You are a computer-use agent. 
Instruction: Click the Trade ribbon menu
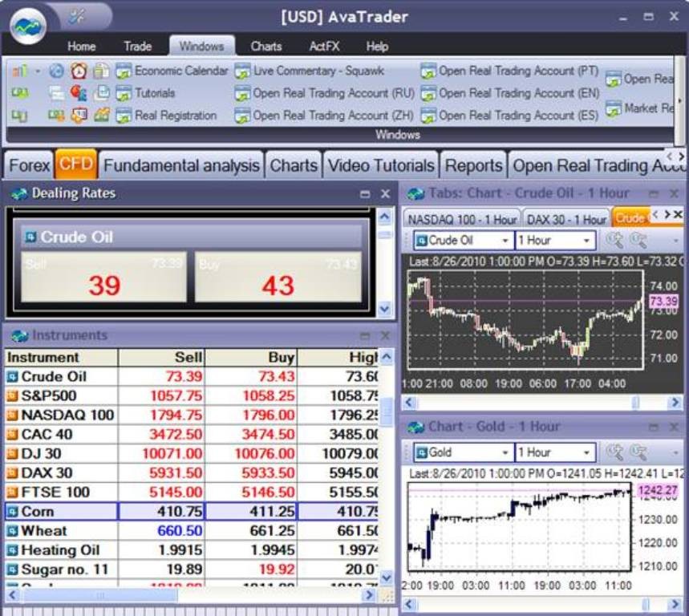[137, 46]
